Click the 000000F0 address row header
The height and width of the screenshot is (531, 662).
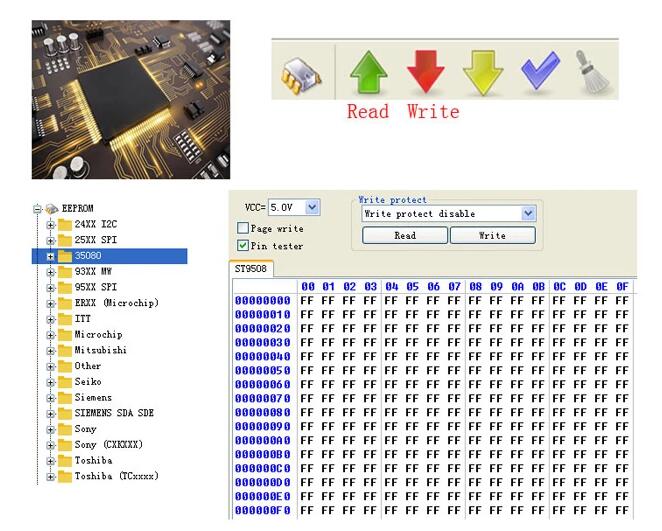click(263, 510)
